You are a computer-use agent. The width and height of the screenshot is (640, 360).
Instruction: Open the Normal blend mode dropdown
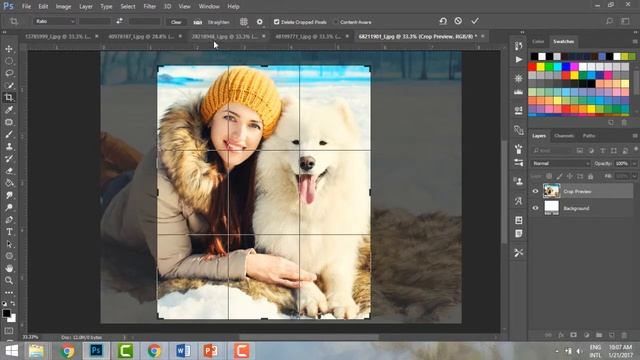click(x=560, y=163)
